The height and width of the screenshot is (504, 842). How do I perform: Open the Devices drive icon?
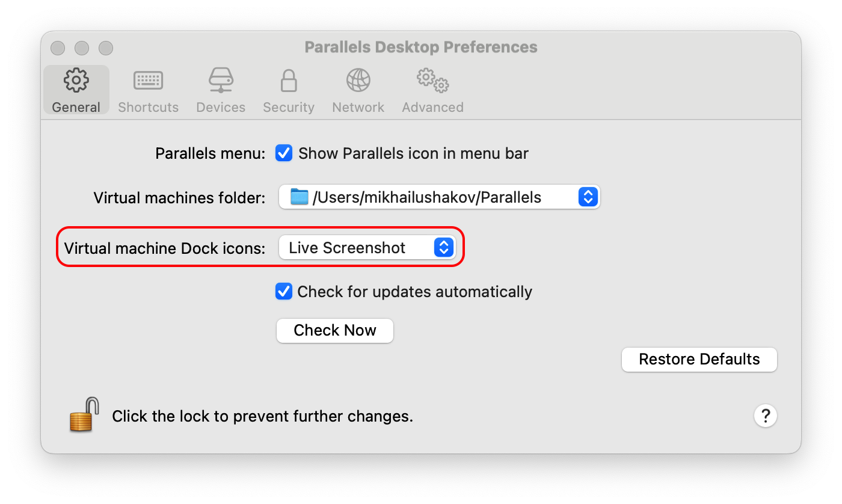[x=221, y=81]
